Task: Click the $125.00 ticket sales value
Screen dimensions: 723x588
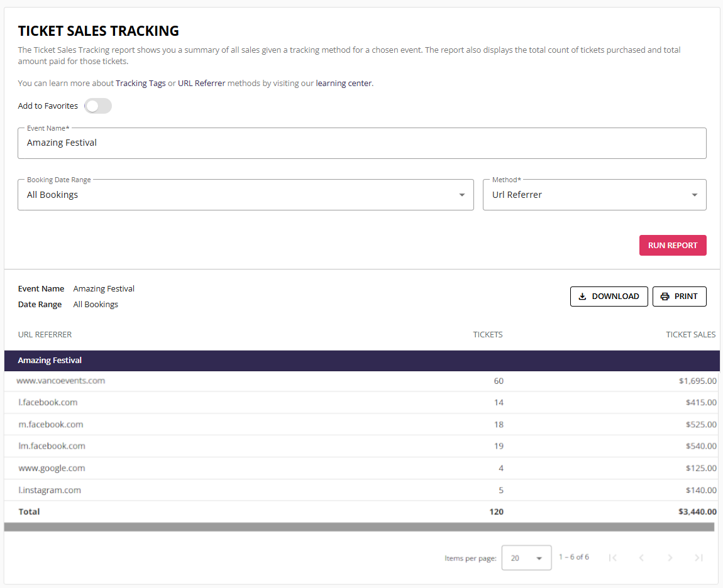Action: click(701, 468)
